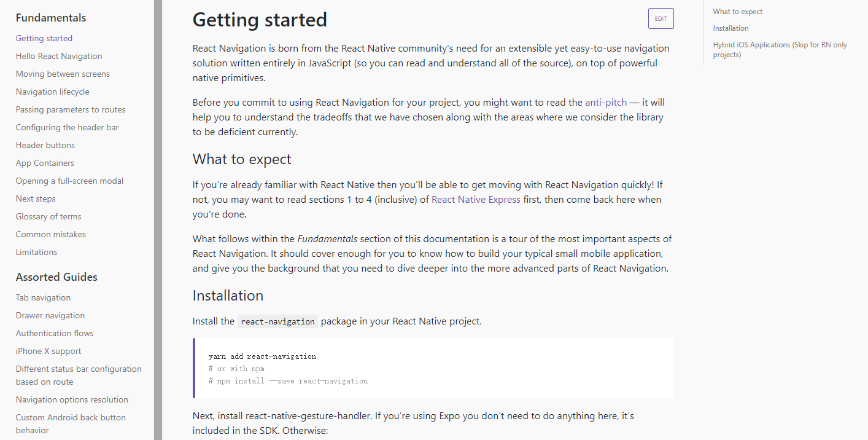
Task: Open Authentication flows guide
Action: pyautogui.click(x=55, y=333)
